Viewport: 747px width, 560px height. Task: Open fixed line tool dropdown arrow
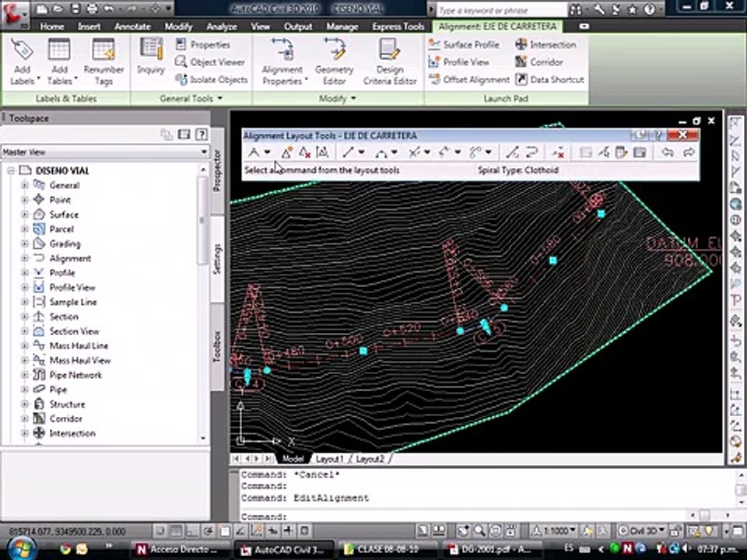(362, 152)
